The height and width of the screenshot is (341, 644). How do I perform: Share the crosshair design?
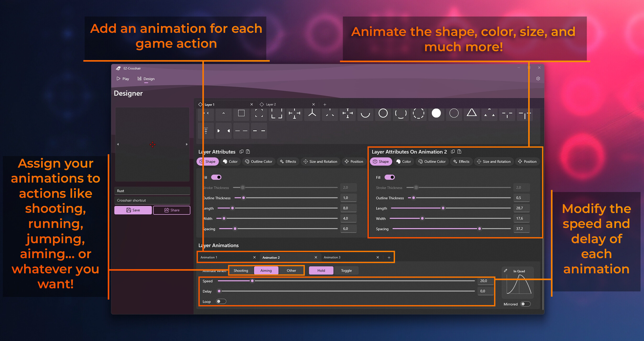coord(171,210)
